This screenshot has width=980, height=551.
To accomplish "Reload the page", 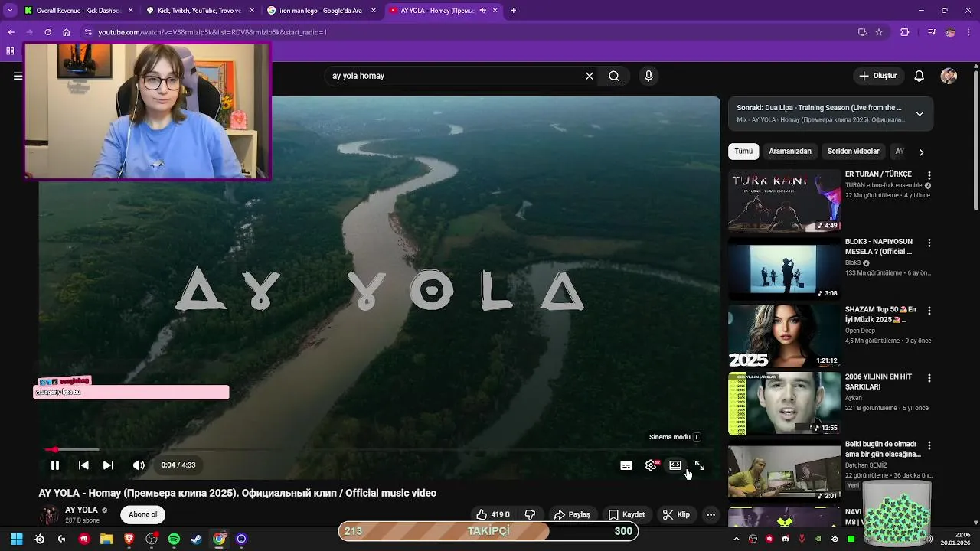I will click(47, 32).
